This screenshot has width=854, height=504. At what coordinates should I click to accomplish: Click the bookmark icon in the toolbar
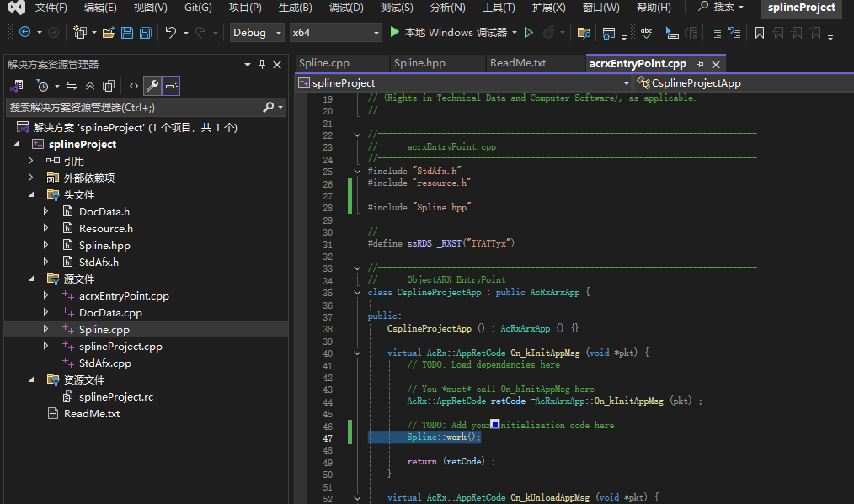759,33
